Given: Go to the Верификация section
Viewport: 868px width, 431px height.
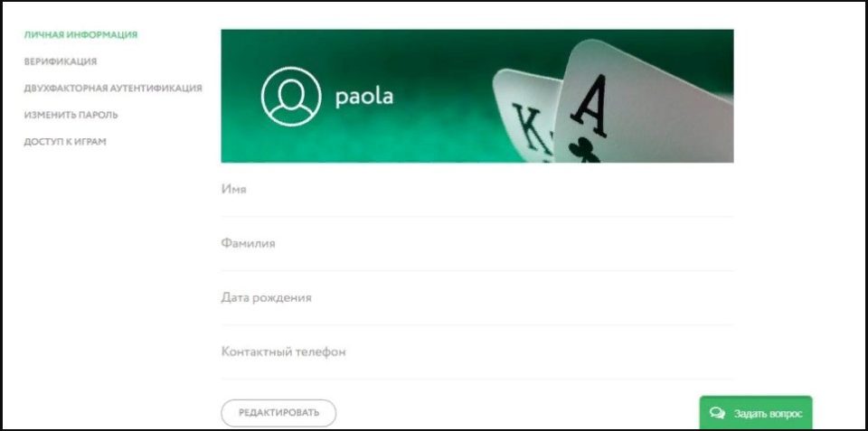Looking at the screenshot, I should tap(61, 61).
